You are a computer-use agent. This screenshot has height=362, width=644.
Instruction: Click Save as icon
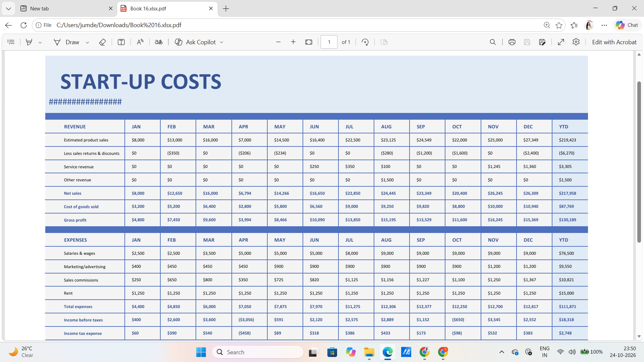[542, 42]
